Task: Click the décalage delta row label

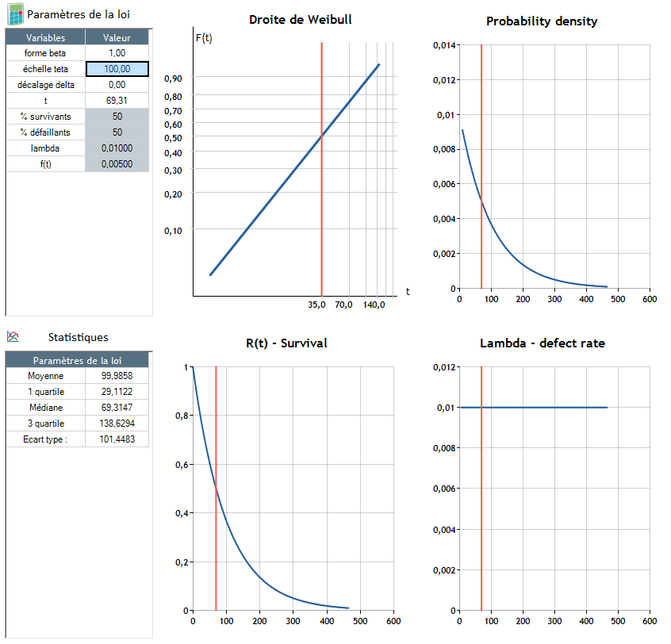Action: (46, 85)
